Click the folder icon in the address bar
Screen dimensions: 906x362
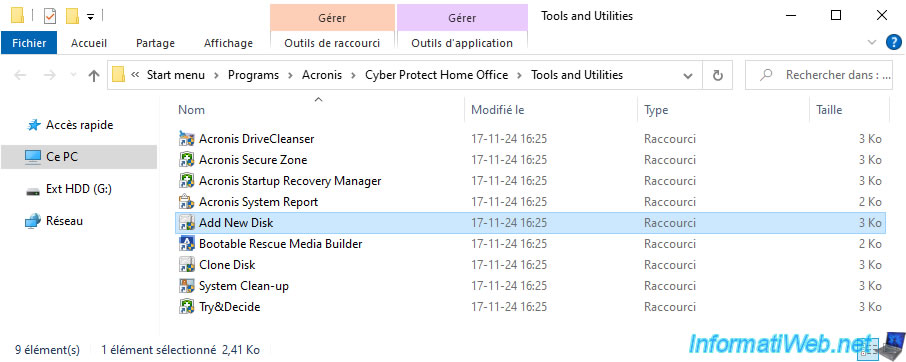tap(118, 75)
